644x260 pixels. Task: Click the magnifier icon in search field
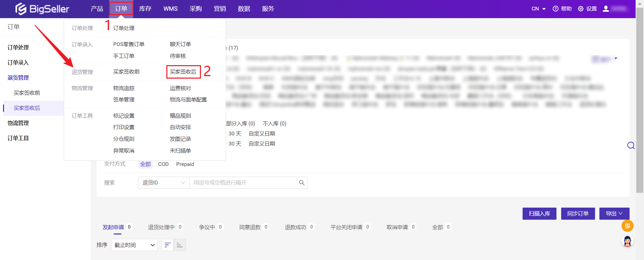tap(302, 183)
